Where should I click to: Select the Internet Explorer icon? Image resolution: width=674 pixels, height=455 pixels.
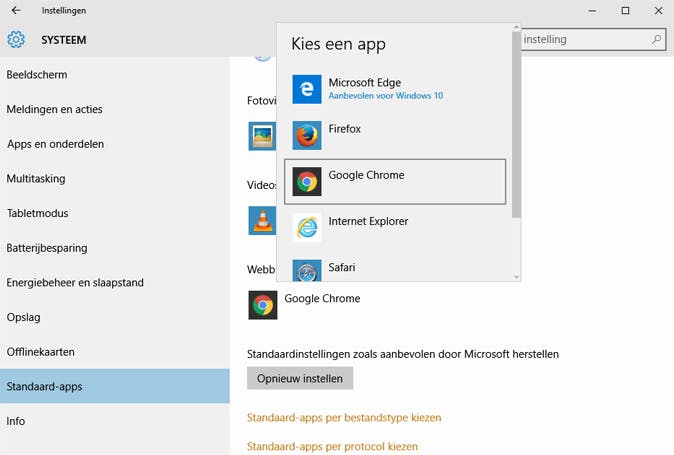click(307, 227)
